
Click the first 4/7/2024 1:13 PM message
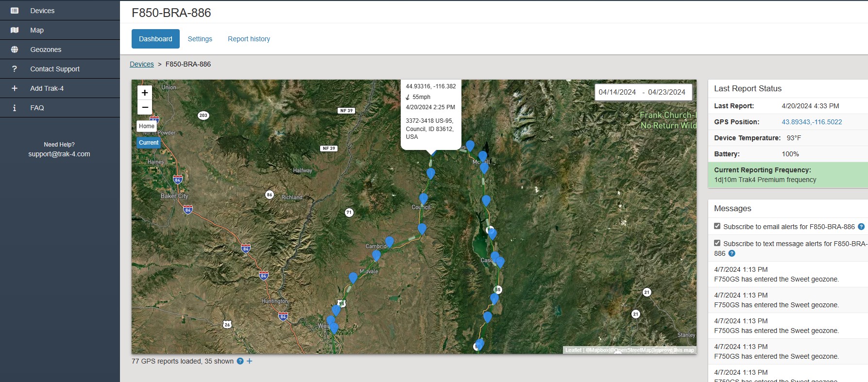788,274
